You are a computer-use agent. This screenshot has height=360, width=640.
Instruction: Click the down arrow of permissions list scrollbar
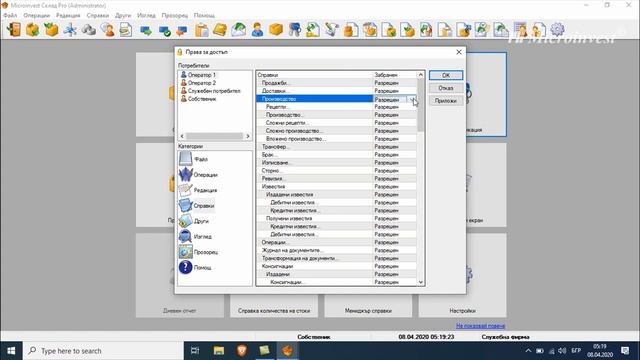pyautogui.click(x=420, y=282)
